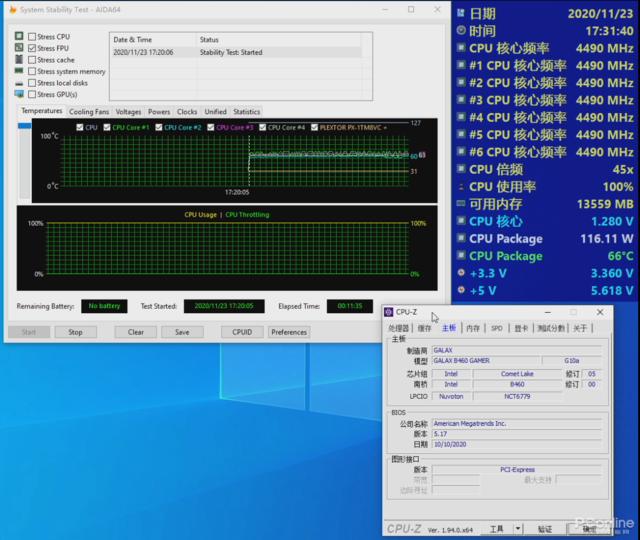The width and height of the screenshot is (640, 540).
Task: Click icon beside CPU 使用率
Action: 461,187
